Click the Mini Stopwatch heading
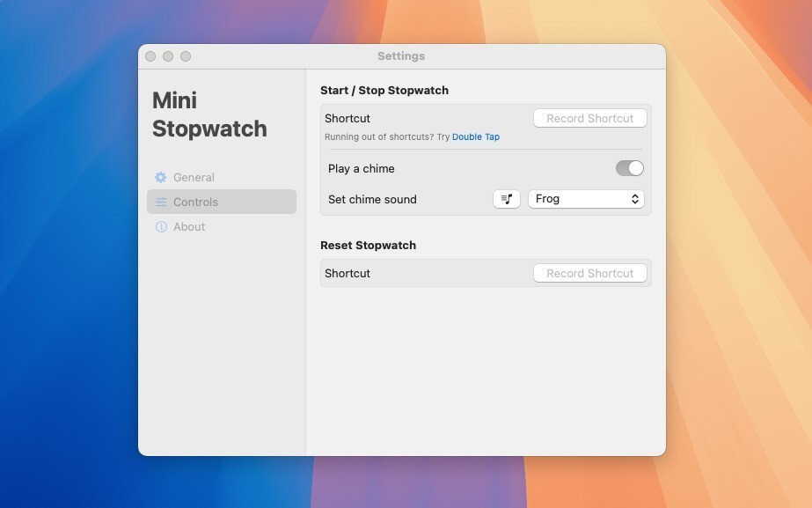This screenshot has height=508, width=812. [x=209, y=114]
